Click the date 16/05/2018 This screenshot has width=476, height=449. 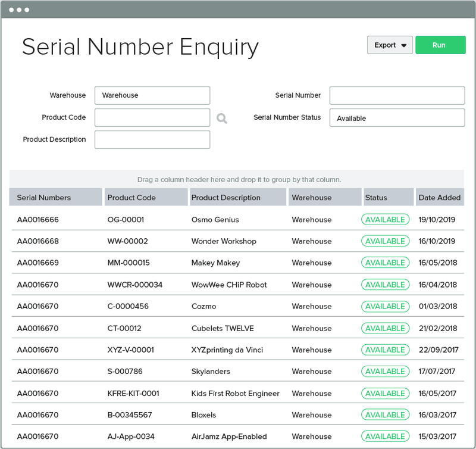point(438,263)
